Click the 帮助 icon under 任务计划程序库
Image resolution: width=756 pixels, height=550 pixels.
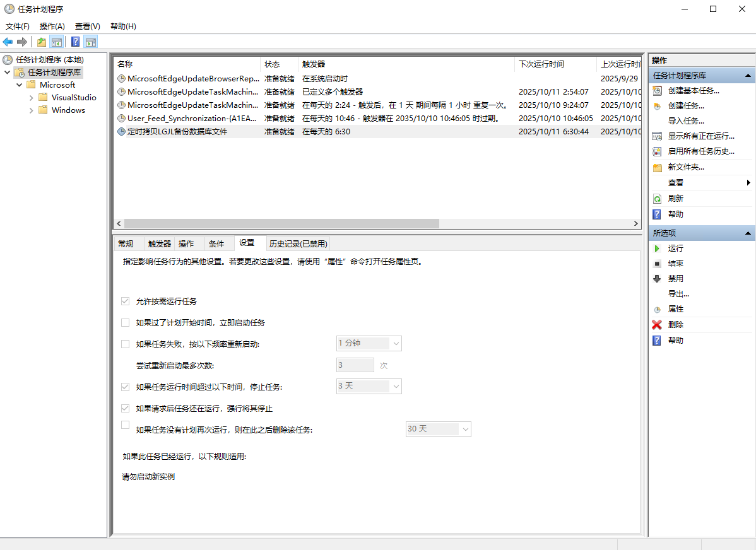pyautogui.click(x=657, y=214)
